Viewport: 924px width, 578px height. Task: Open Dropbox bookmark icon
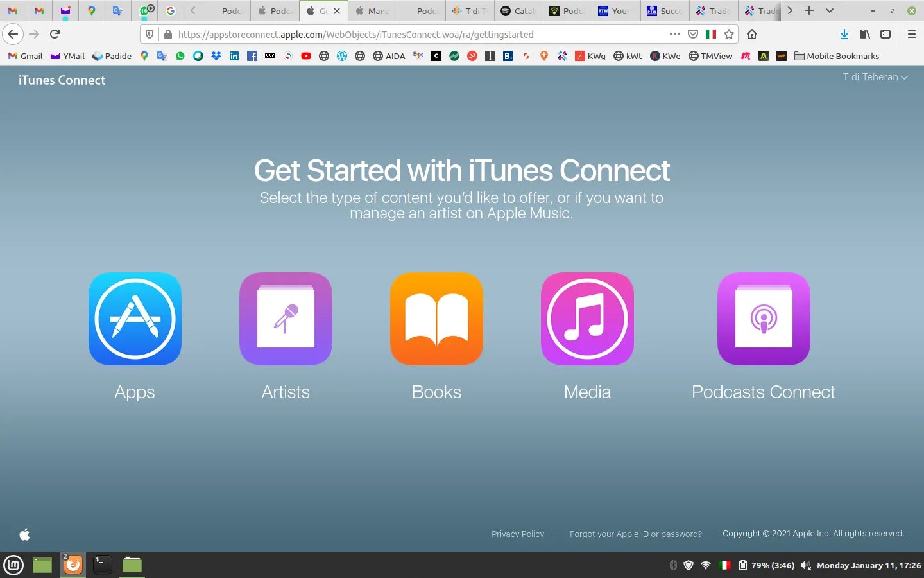pyautogui.click(x=216, y=56)
